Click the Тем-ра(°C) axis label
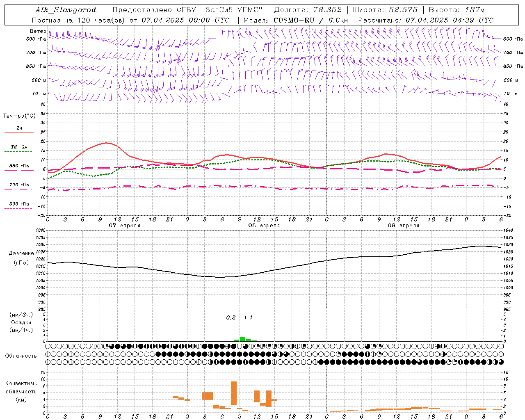The height and width of the screenshot is (420, 525). (x=19, y=116)
